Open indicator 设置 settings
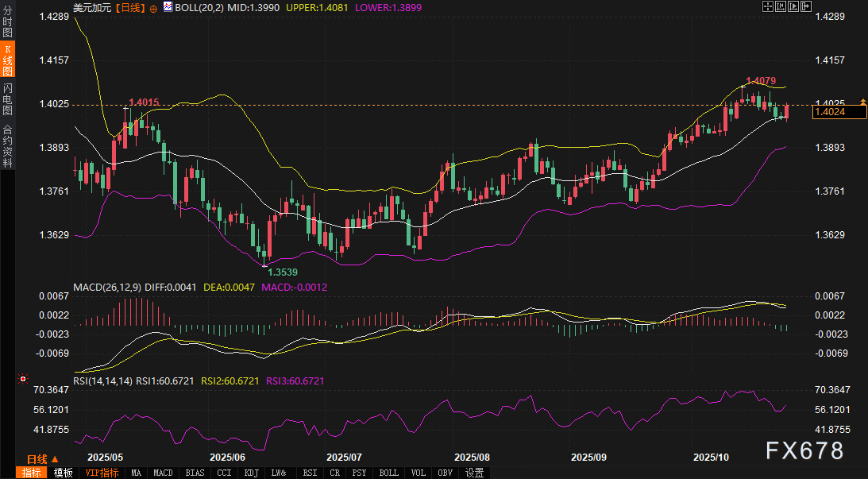Screen dimensions: 868x479 (x=475, y=473)
